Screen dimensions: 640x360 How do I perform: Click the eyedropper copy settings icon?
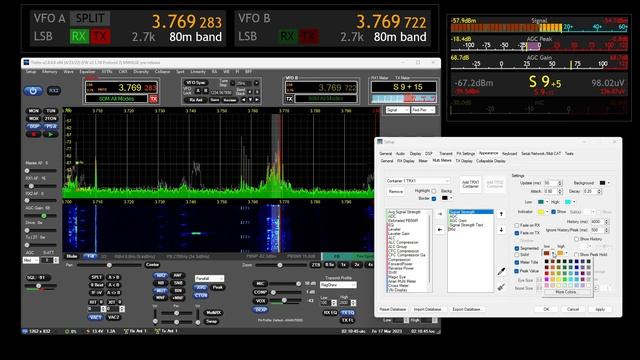pos(501,271)
